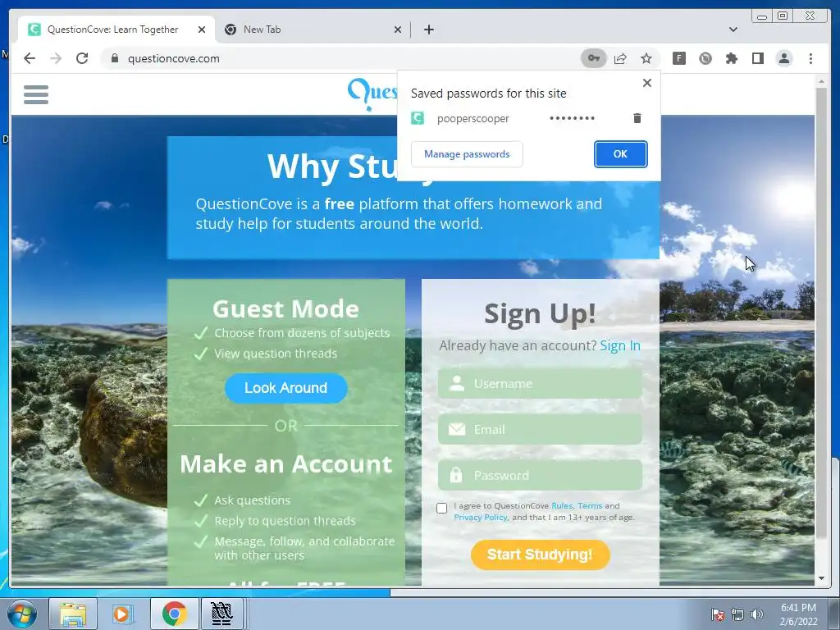Image resolution: width=840 pixels, height=630 pixels.
Task: Open the striped taskbar application icon
Action: coord(221,614)
